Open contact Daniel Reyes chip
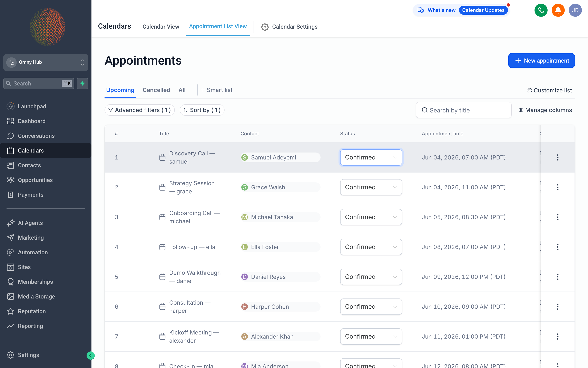This screenshot has height=368, width=588. click(280, 277)
